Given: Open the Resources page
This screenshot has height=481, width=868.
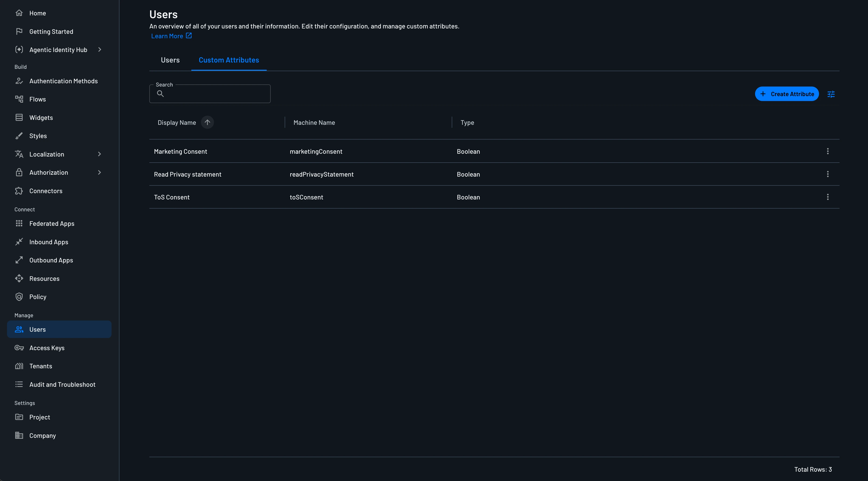Looking at the screenshot, I should pos(59,278).
